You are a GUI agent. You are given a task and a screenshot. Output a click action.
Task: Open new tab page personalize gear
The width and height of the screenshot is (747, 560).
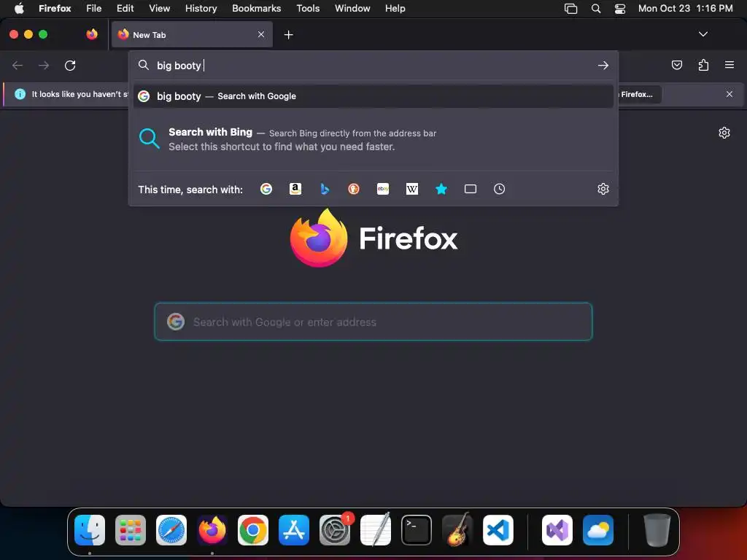tap(724, 133)
